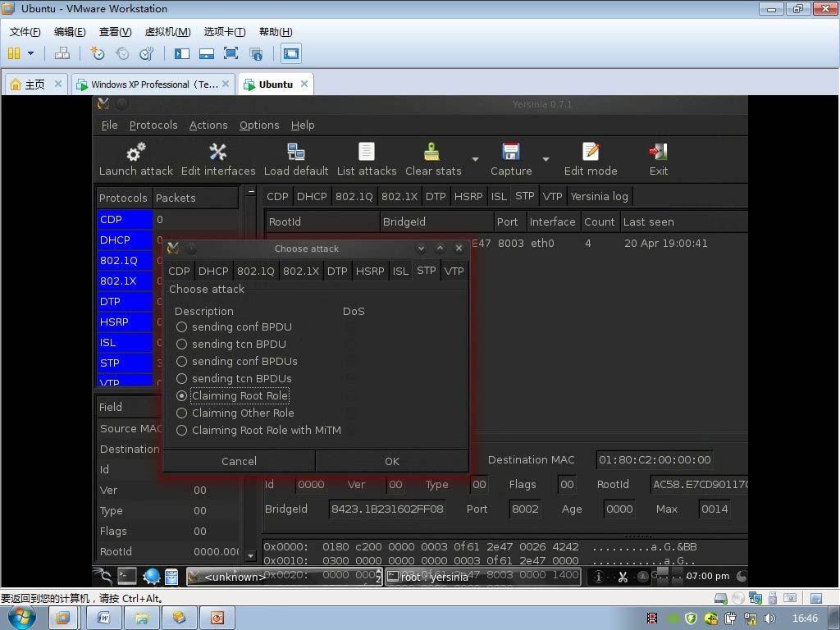Click the Port field with value 8002
This screenshot has height=630, width=840.
click(524, 509)
